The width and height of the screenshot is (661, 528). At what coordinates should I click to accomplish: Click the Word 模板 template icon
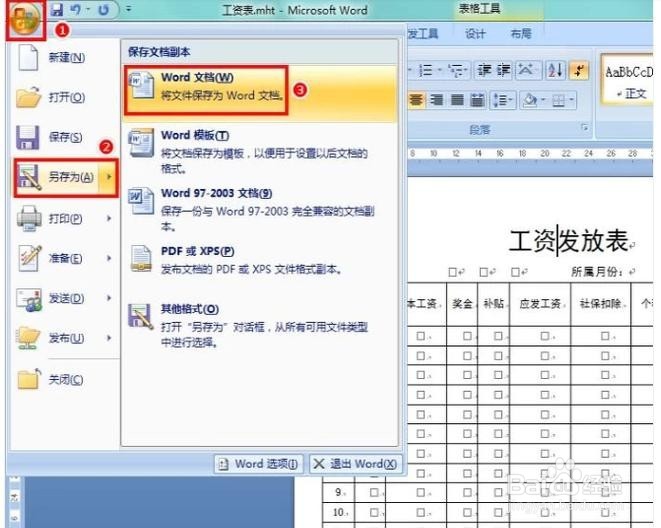(x=141, y=143)
